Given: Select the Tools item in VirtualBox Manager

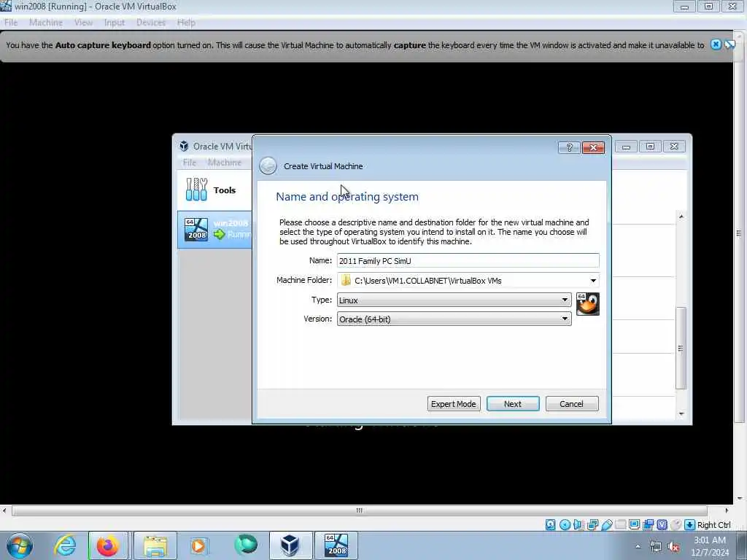Looking at the screenshot, I should 214,190.
